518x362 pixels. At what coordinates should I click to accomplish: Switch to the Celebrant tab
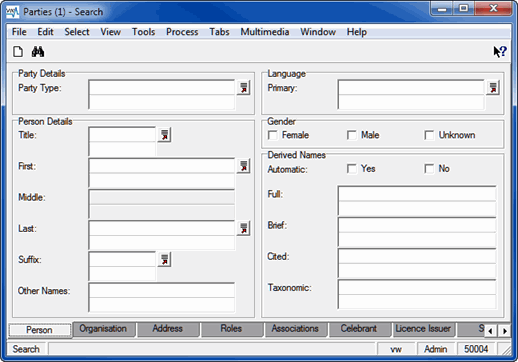coord(359,329)
